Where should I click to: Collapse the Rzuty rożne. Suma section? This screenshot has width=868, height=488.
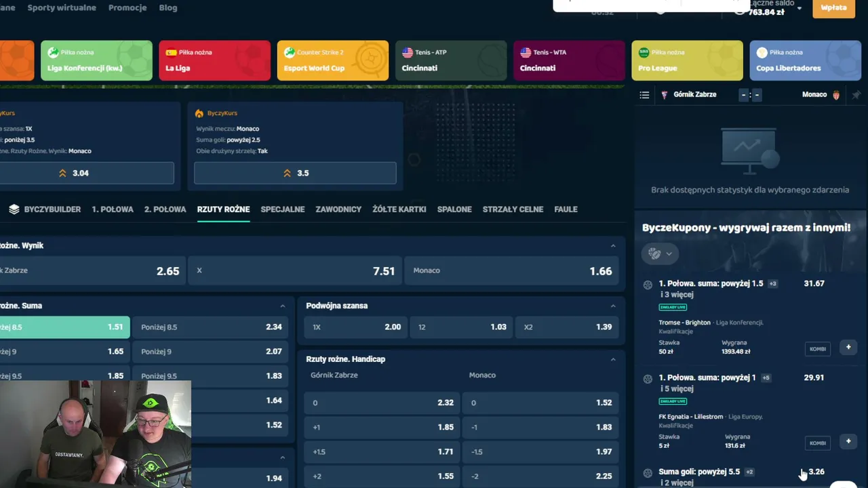click(x=283, y=306)
